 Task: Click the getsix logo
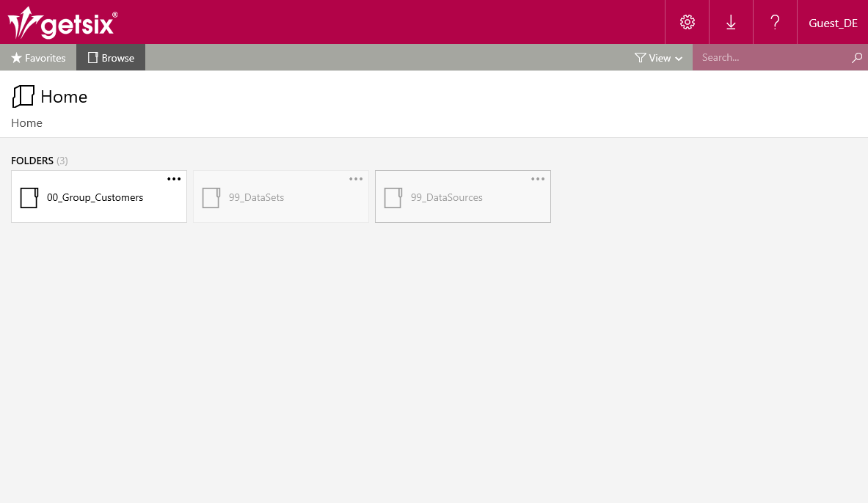62,23
